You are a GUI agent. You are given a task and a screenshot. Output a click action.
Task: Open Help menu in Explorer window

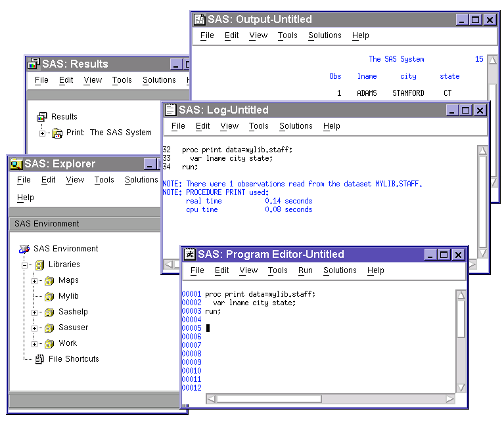click(26, 198)
